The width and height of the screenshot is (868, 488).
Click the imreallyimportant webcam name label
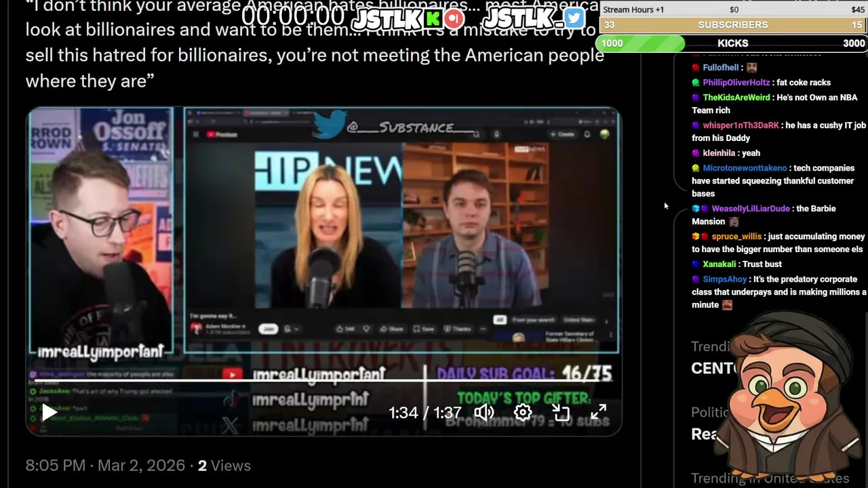tap(100, 352)
